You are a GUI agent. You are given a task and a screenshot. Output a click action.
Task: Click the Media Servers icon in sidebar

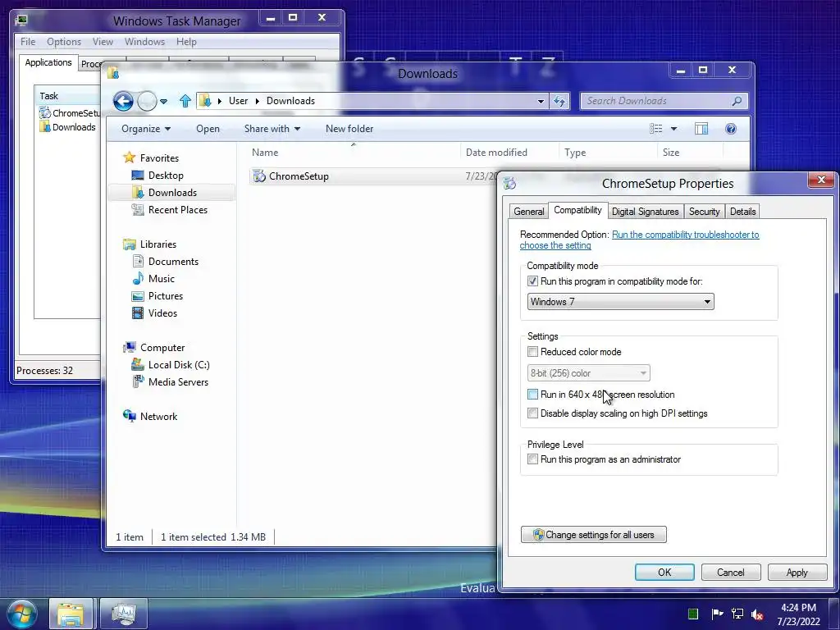[138, 381]
